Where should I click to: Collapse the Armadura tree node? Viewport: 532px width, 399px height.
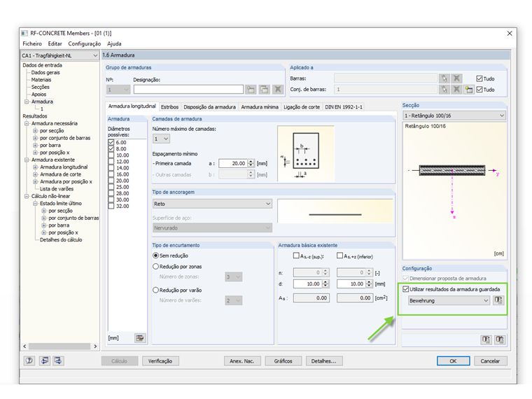click(27, 101)
